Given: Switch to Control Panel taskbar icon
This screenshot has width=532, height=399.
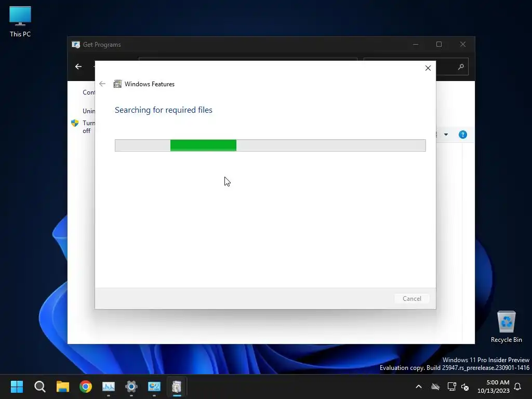Looking at the screenshot, I should pyautogui.click(x=154, y=387).
